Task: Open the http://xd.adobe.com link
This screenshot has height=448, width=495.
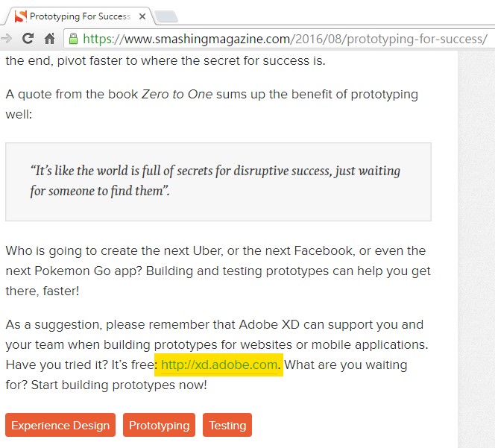Action: pos(219,365)
